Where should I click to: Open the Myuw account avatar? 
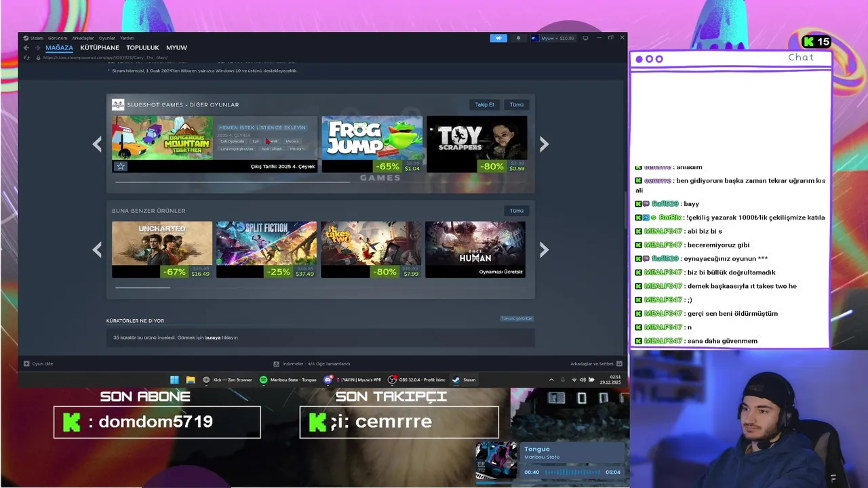pyautogui.click(x=534, y=38)
